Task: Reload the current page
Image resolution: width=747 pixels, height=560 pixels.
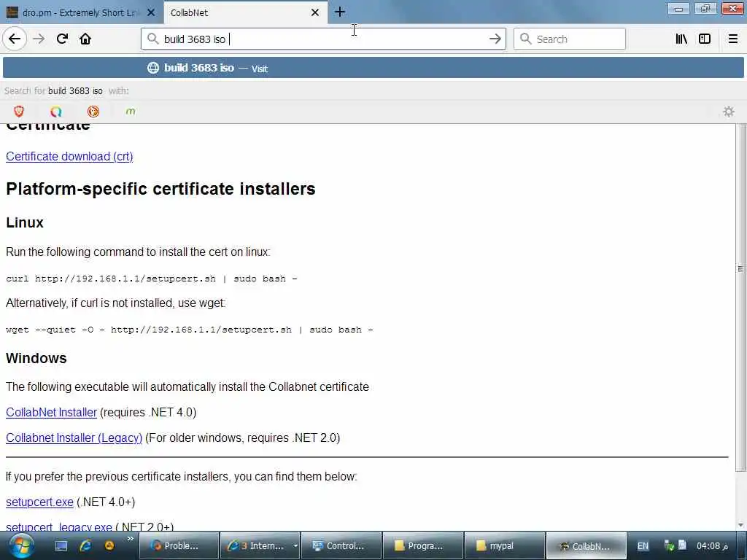Action: (62, 39)
